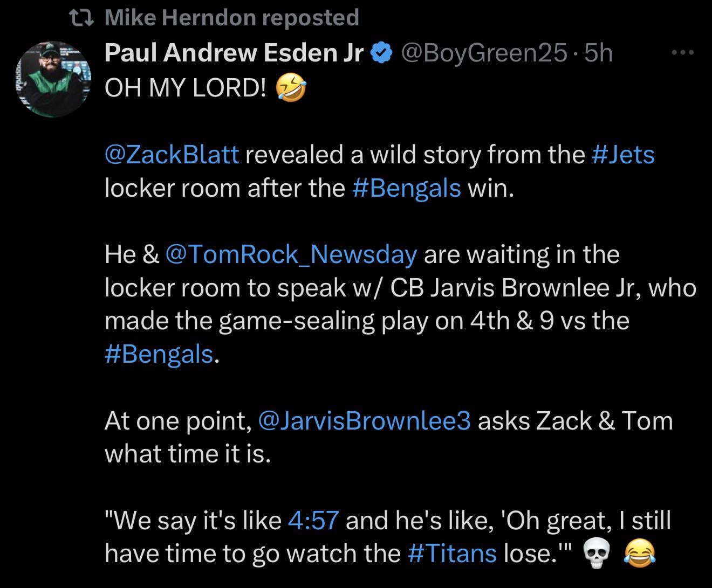Click the #Bengals hashtag before "win"
The width and height of the screenshot is (712, 588).
click(x=406, y=188)
